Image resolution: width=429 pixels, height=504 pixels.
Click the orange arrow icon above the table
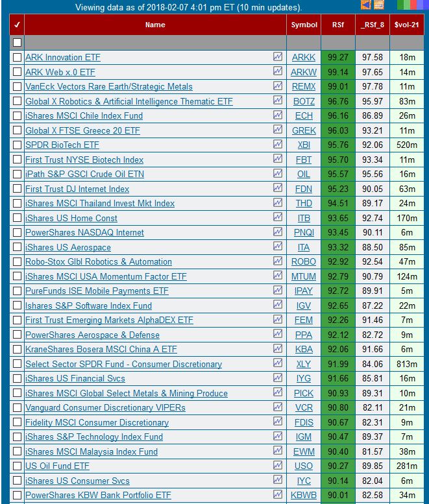click(x=365, y=5)
